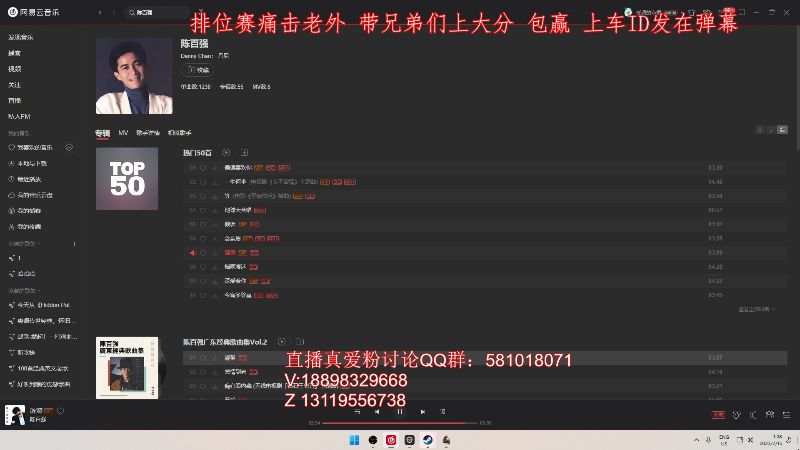Open the play queue list icon

pos(787,415)
